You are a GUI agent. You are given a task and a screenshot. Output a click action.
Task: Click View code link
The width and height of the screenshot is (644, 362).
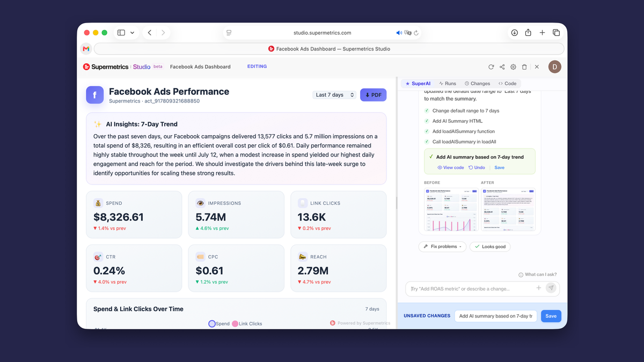click(x=451, y=167)
